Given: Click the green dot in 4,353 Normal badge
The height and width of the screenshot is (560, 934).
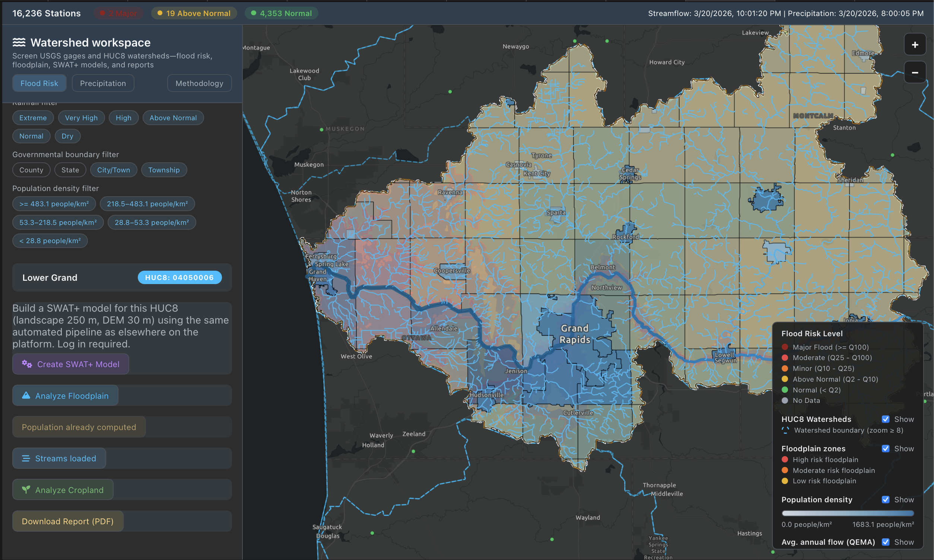Looking at the screenshot, I should 254,12.
